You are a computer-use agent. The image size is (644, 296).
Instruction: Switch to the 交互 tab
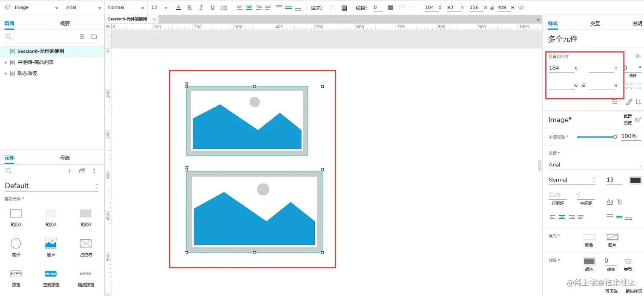click(x=595, y=23)
